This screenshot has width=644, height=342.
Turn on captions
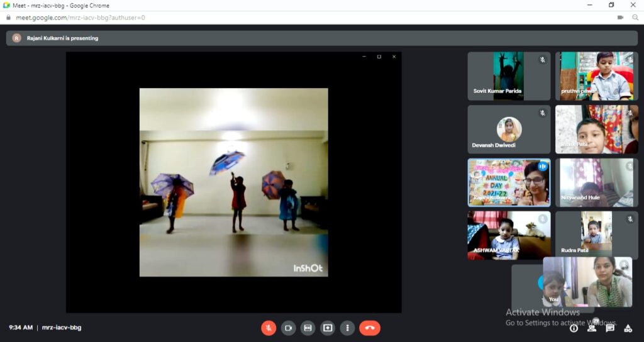pyautogui.click(x=308, y=328)
